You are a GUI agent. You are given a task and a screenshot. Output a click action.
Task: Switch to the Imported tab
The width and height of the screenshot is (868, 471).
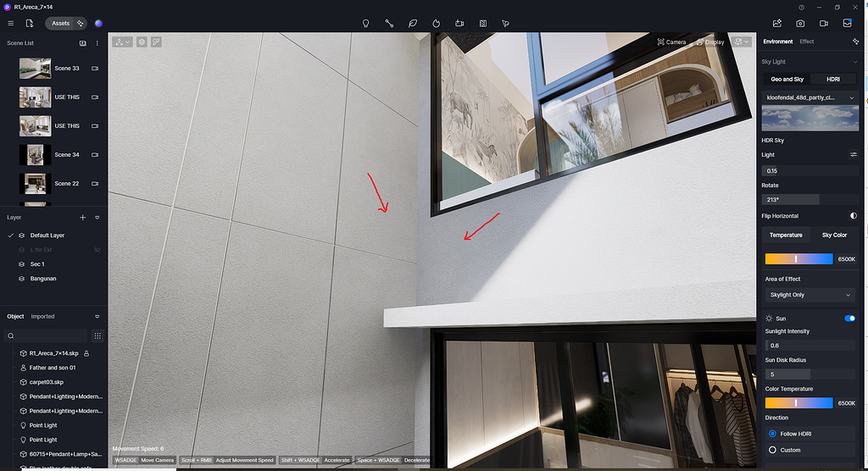42,317
